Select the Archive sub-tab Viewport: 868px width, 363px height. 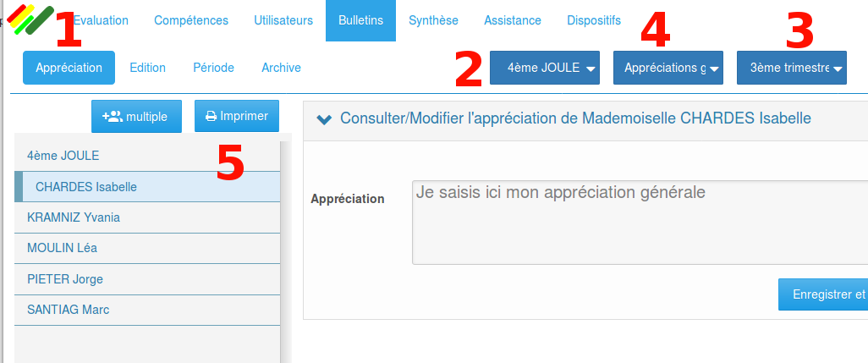[281, 68]
